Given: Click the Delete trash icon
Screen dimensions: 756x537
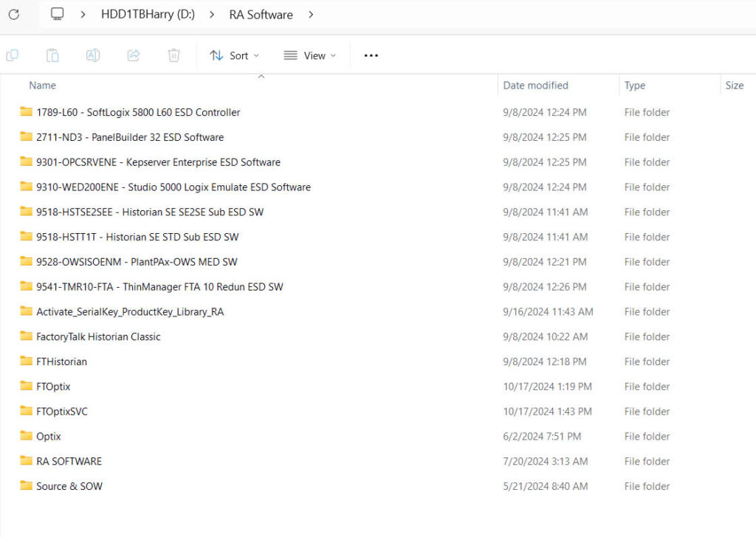Looking at the screenshot, I should pos(173,55).
